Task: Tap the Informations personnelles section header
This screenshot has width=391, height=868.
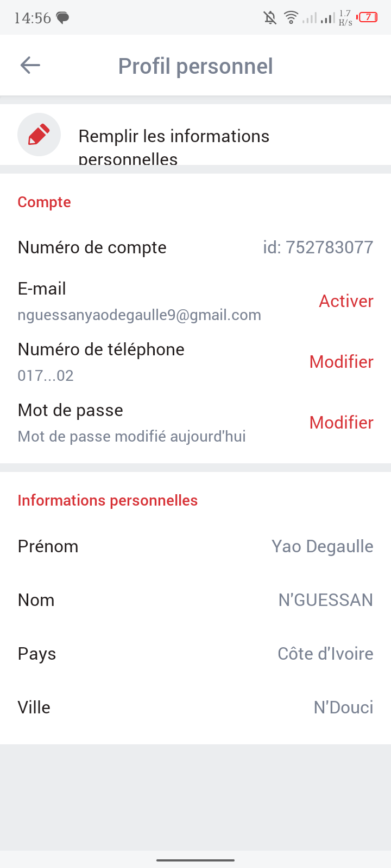Action: pos(108,500)
